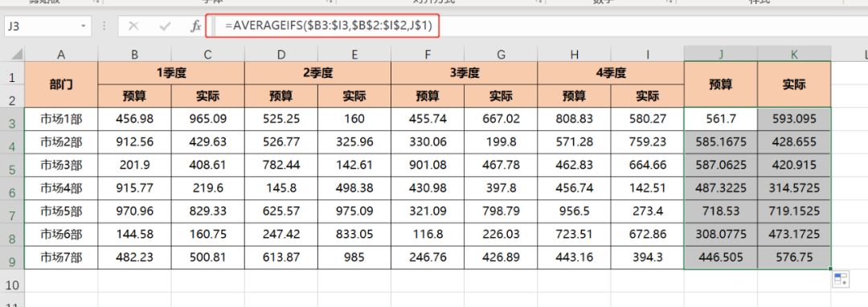Open the Auto Fill Options icon
The height and width of the screenshot is (307, 868).
pos(841,280)
